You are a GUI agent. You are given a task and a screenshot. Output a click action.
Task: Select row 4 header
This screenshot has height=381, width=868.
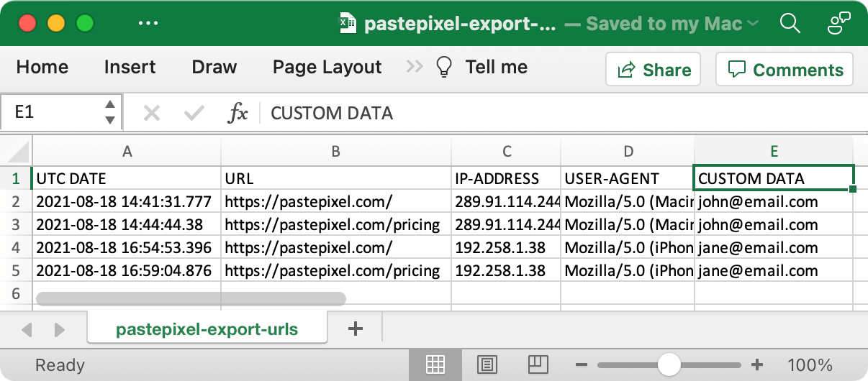16,247
